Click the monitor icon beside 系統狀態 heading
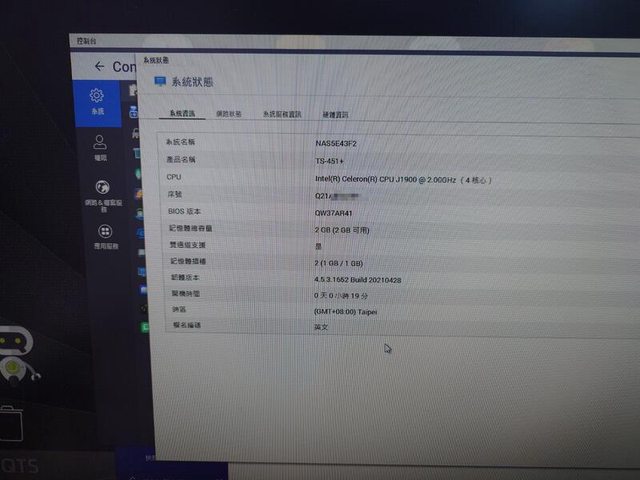The width and height of the screenshot is (640, 480). point(160,81)
